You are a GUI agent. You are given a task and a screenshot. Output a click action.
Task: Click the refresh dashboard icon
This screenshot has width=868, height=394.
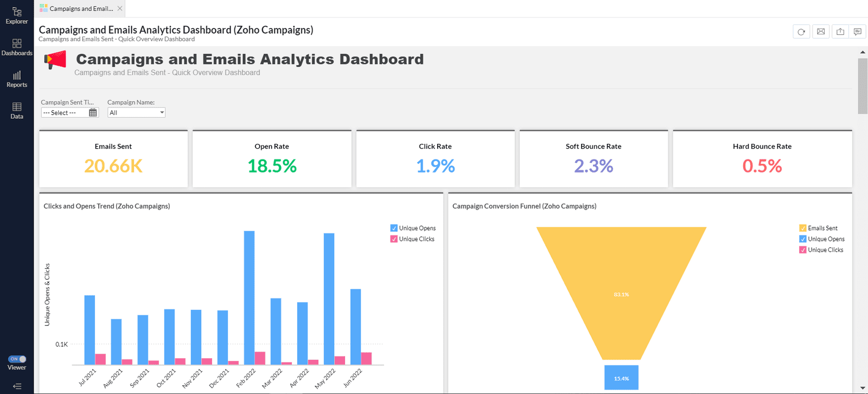[801, 32]
